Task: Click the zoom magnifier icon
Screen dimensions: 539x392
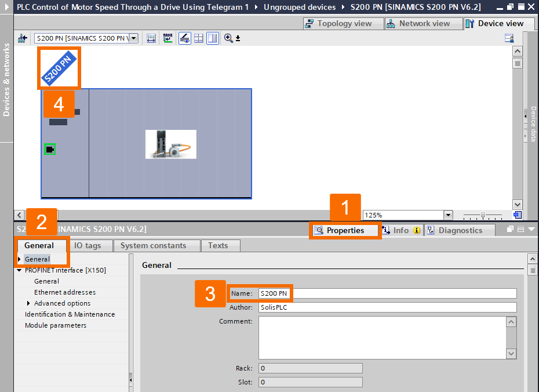Action: tap(228, 38)
